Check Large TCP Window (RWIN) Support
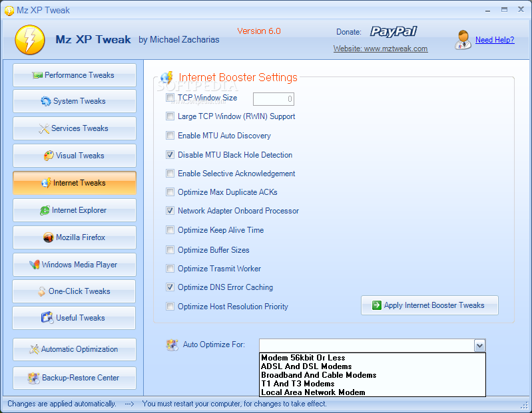Screen dimensions: 532x413 (170, 116)
